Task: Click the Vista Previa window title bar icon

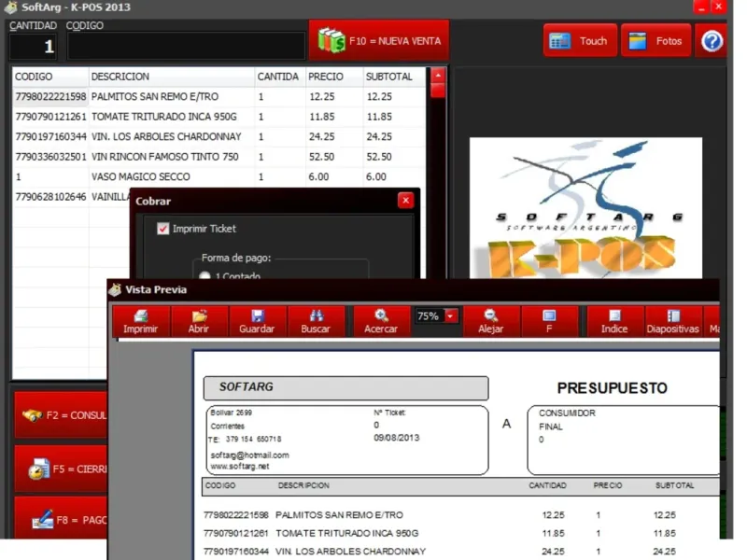Action: tap(115, 289)
